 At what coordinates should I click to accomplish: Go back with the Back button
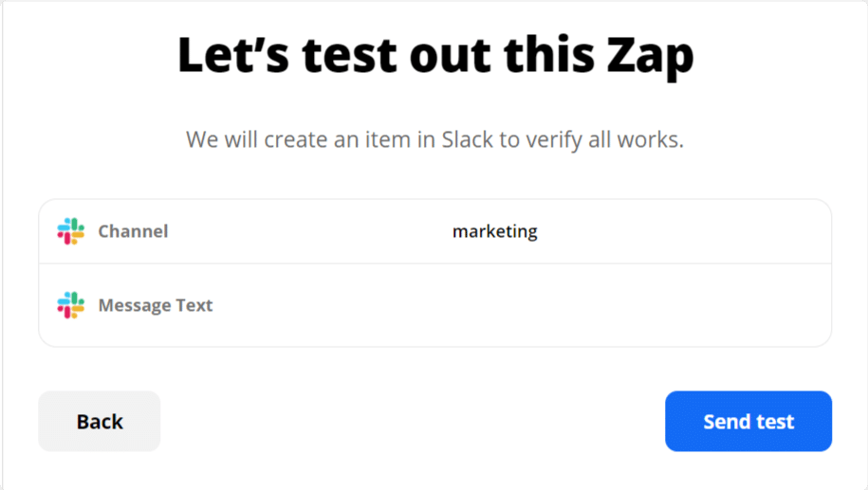pos(100,422)
